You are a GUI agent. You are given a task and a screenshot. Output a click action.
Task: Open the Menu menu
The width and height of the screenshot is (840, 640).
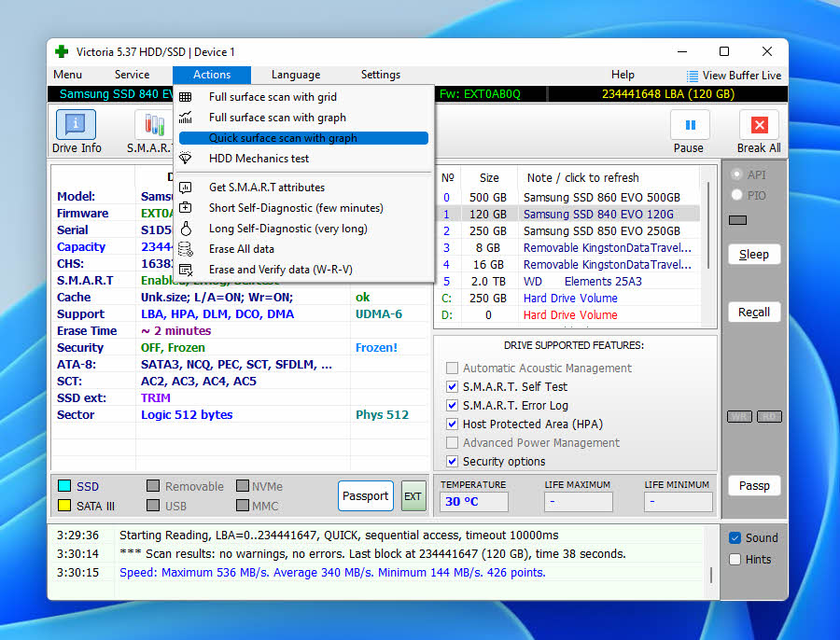click(67, 75)
